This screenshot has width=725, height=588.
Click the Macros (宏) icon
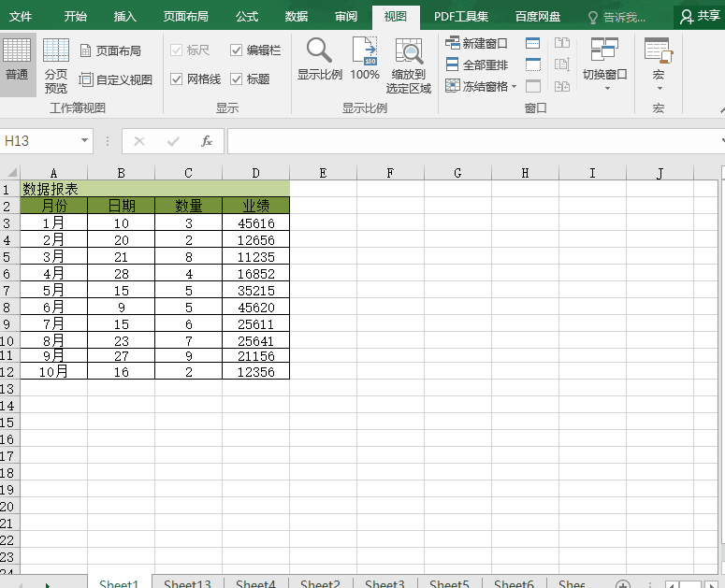(659, 50)
